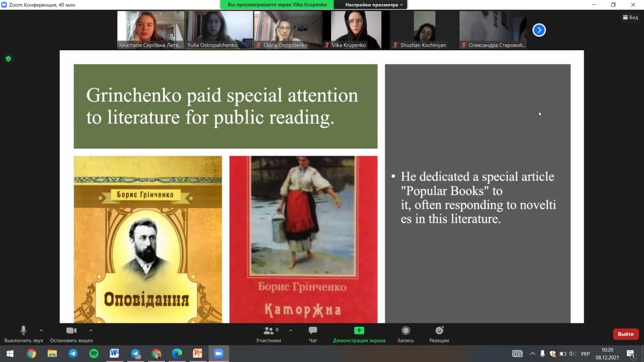Click the green encryption shield icon
This screenshot has width=644, height=362.
click(8, 59)
